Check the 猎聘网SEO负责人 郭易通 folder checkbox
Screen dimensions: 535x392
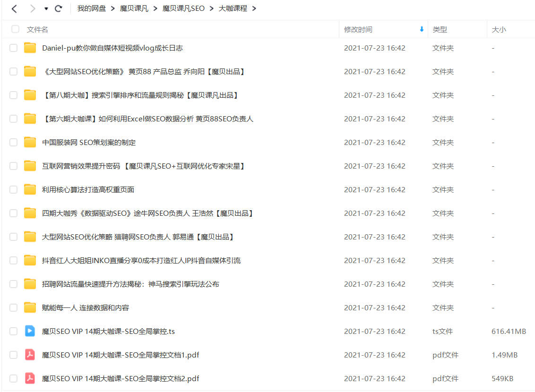[x=13, y=237]
